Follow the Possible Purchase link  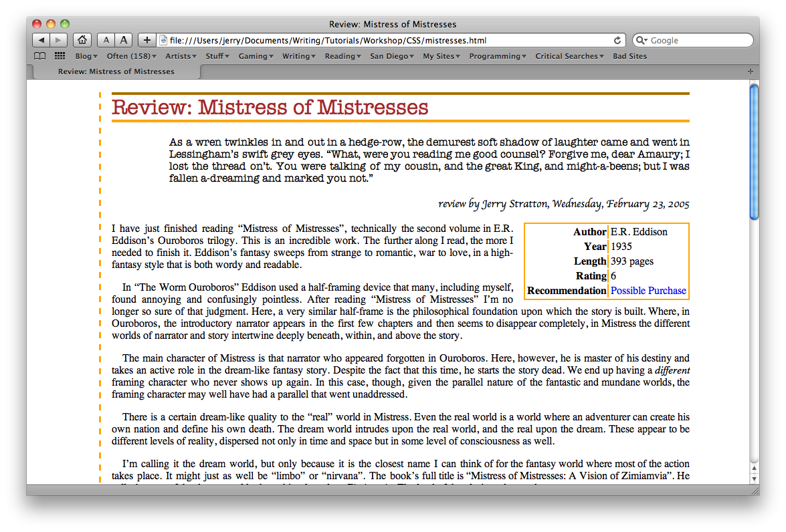[x=648, y=291]
